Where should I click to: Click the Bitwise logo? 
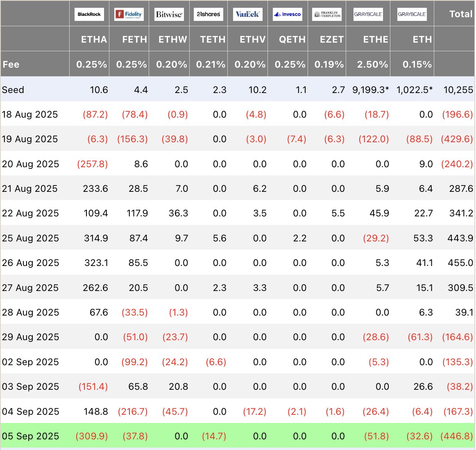(169, 14)
